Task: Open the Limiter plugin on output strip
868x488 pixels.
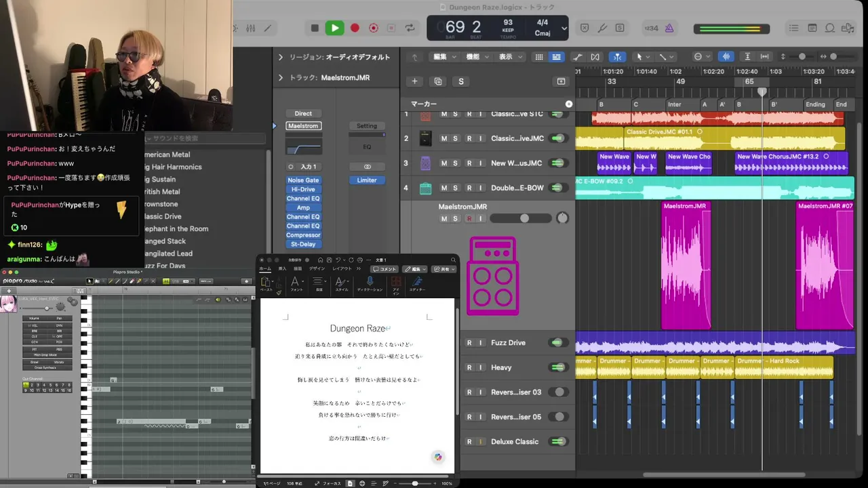Action: 367,180
